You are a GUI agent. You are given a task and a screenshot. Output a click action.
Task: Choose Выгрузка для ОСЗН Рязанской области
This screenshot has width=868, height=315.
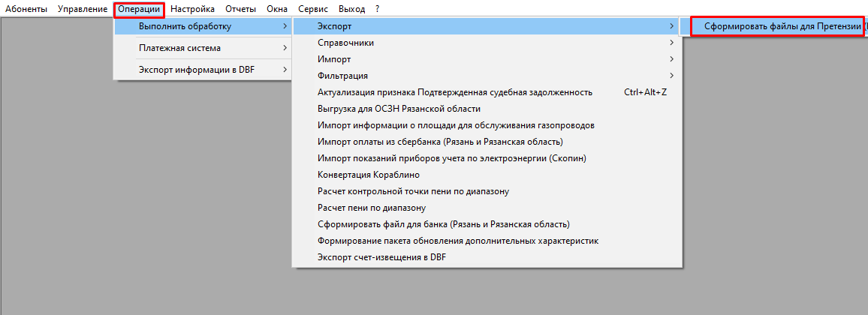[x=399, y=109]
